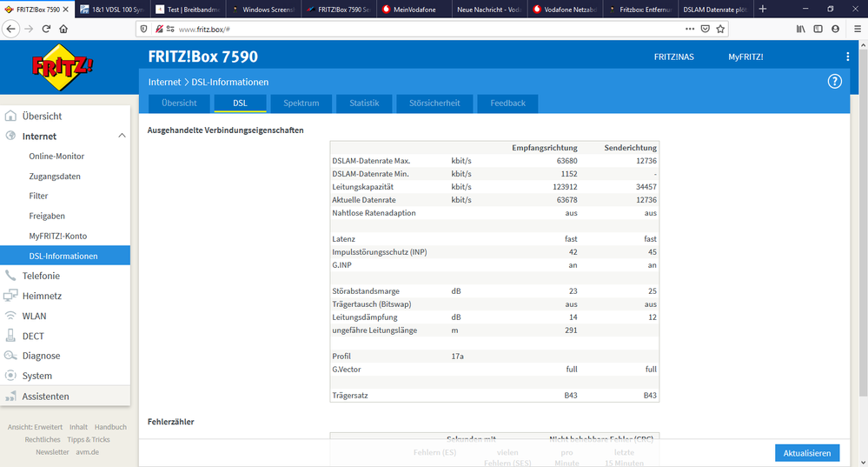868x467 pixels.
Task: Select the DSL tab
Action: (241, 103)
